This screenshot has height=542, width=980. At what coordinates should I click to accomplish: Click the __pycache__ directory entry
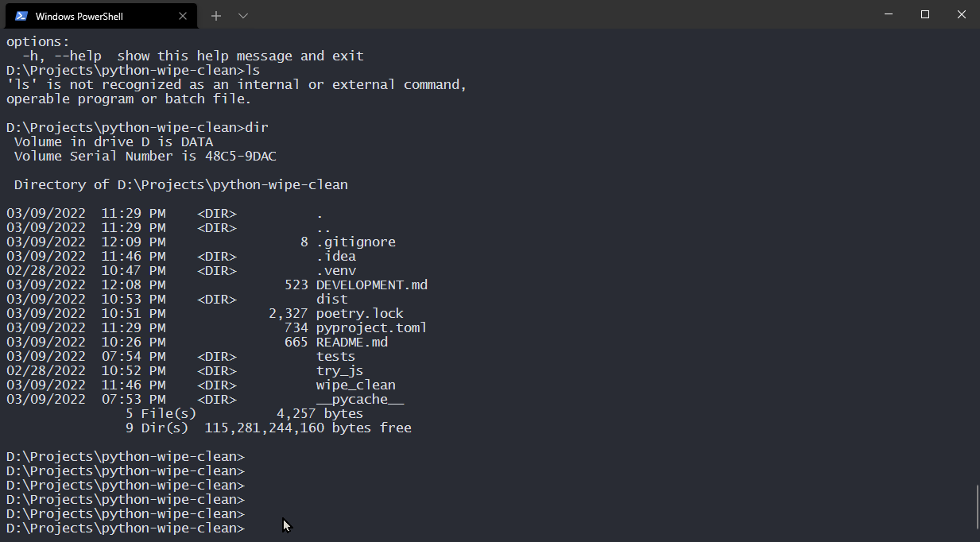click(359, 400)
